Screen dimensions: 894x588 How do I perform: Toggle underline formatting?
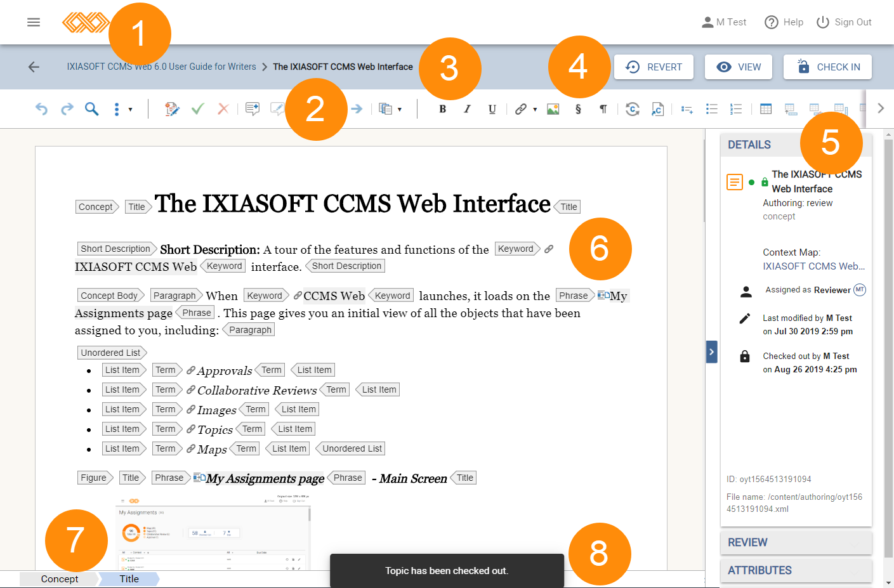point(492,109)
